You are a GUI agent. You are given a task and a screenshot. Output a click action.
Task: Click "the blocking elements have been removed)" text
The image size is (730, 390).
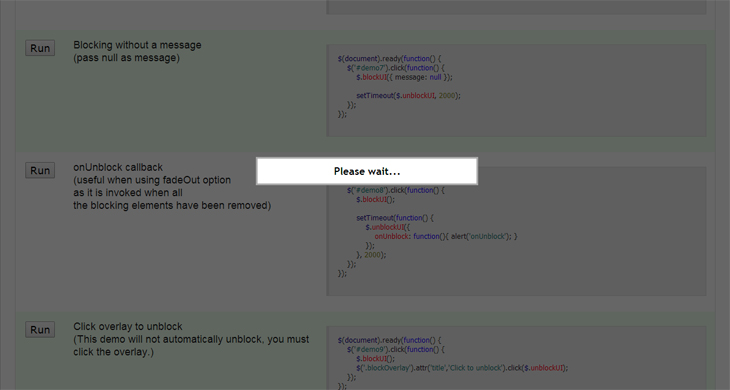pyautogui.click(x=172, y=205)
